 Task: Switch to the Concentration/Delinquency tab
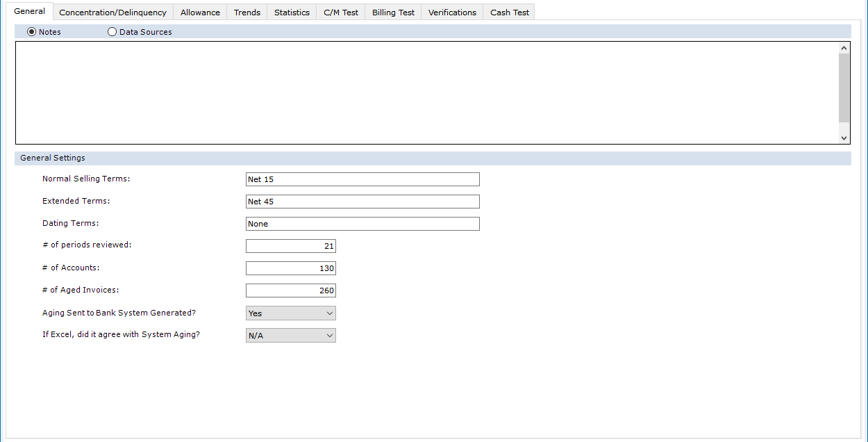(x=112, y=13)
